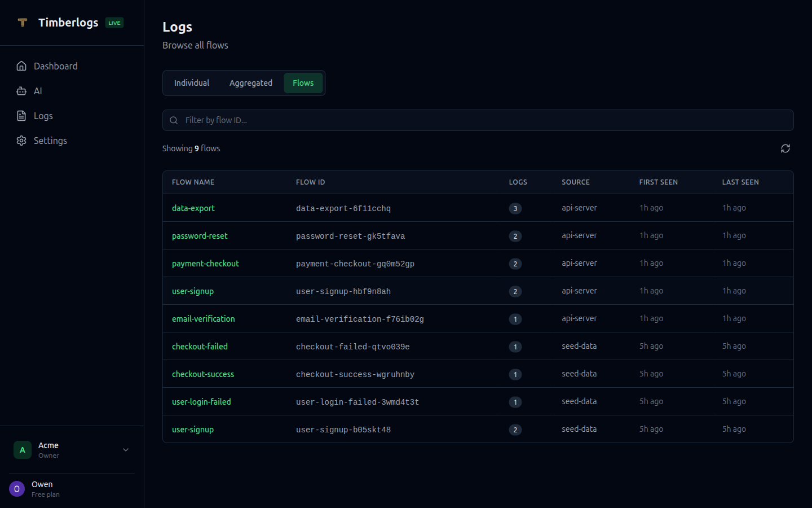Expand the Acme workspace dropdown chevron
812x508 pixels.
[x=125, y=450]
